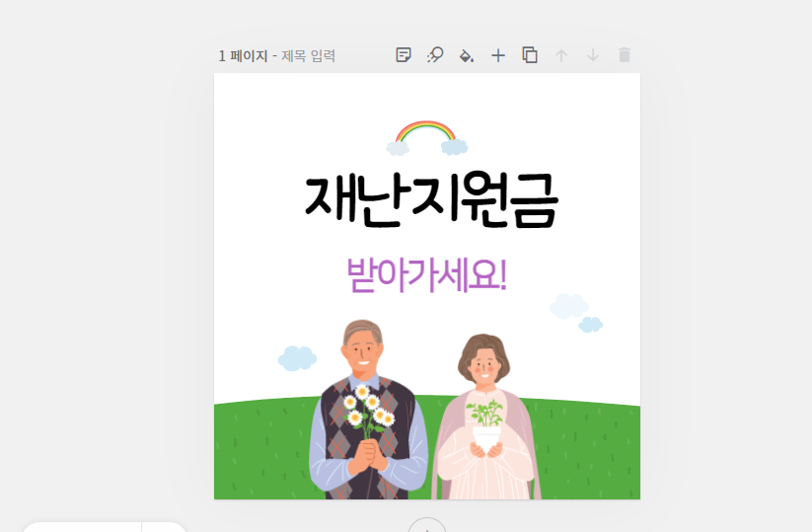Move page up with up arrow
812x532 pixels.
pyautogui.click(x=561, y=55)
